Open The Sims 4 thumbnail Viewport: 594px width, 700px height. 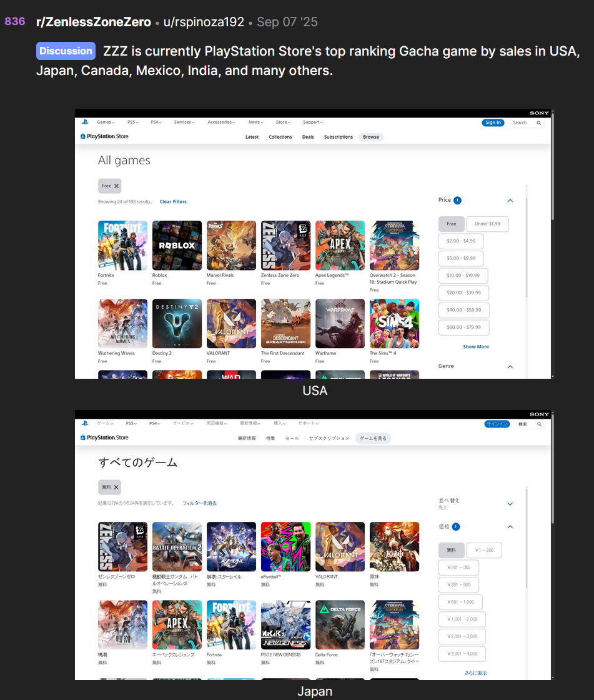(x=395, y=323)
